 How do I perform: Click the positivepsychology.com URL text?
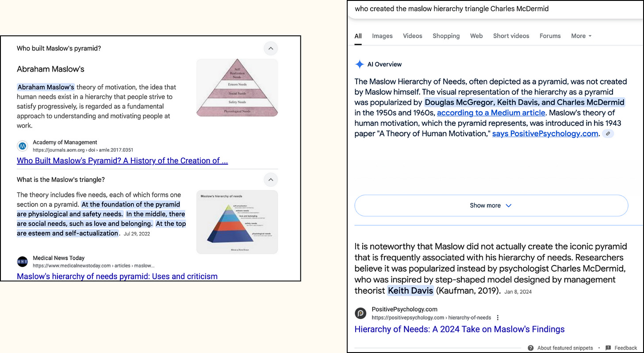coord(431,318)
